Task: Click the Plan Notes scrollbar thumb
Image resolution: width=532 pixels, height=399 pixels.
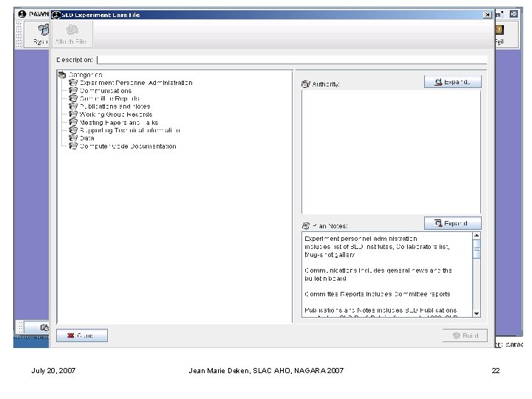Action: [477, 249]
